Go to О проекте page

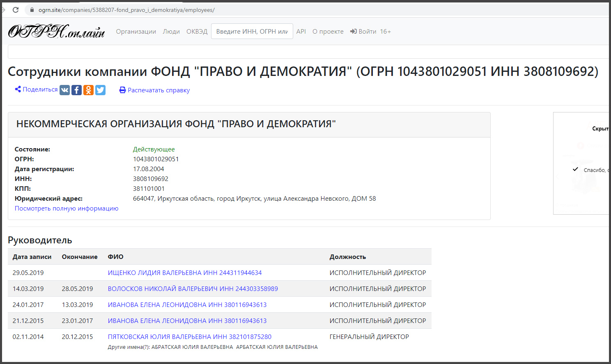328,32
